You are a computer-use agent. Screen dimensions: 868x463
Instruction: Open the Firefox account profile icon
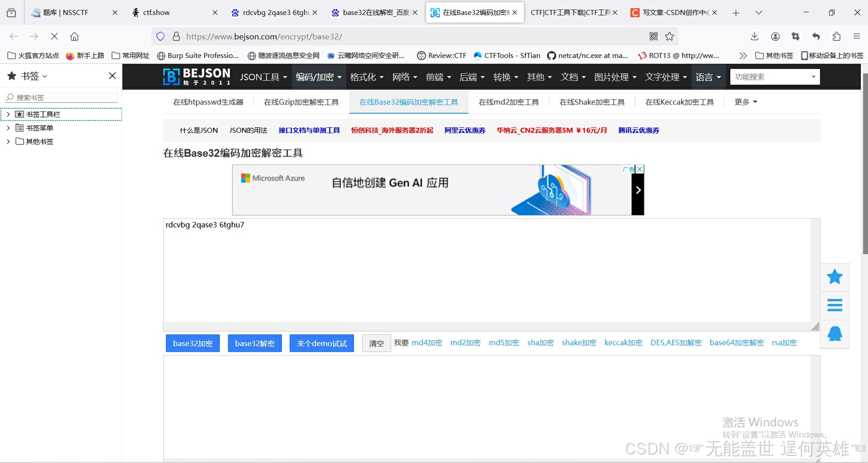775,36
